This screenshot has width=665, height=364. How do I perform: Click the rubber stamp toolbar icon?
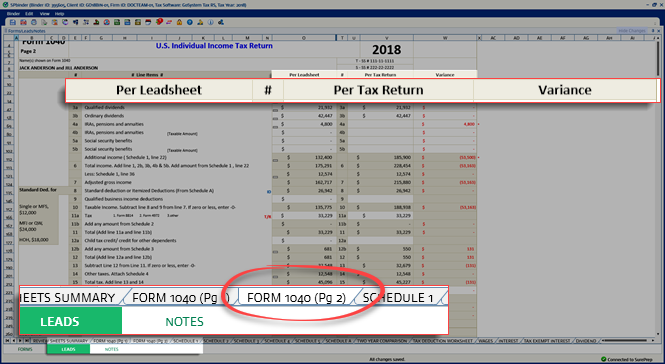point(96,22)
